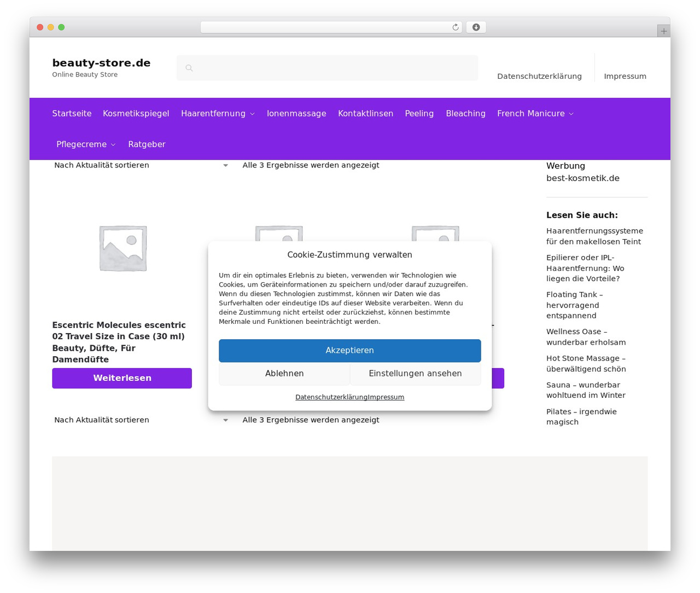Open 'Epilierer oder IPL-Haarentfernung' article link
Viewport: 700px width, 593px height.
(585, 268)
